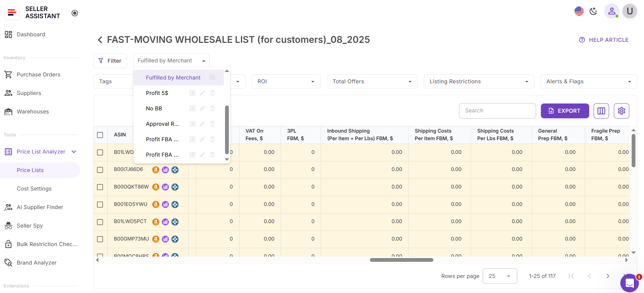Click the preset list scrollbar thumb
Image resolution: width=644 pixels, height=293 pixels.
227,130
